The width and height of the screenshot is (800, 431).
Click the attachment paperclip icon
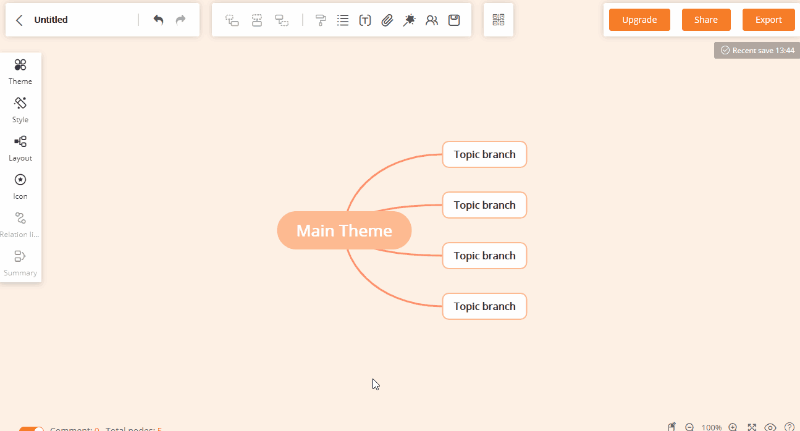pyautogui.click(x=387, y=20)
